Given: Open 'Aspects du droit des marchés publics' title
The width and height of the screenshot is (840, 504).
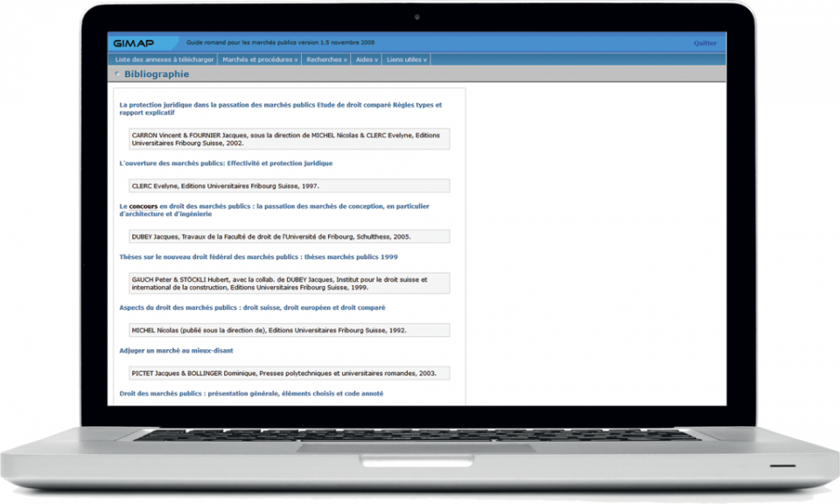Looking at the screenshot, I should [x=252, y=308].
